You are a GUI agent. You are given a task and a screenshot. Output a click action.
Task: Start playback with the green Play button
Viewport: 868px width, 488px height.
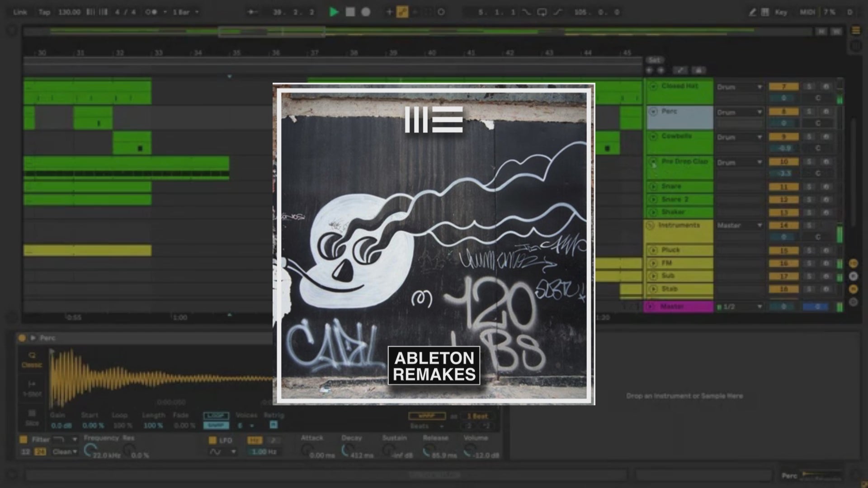(x=334, y=12)
